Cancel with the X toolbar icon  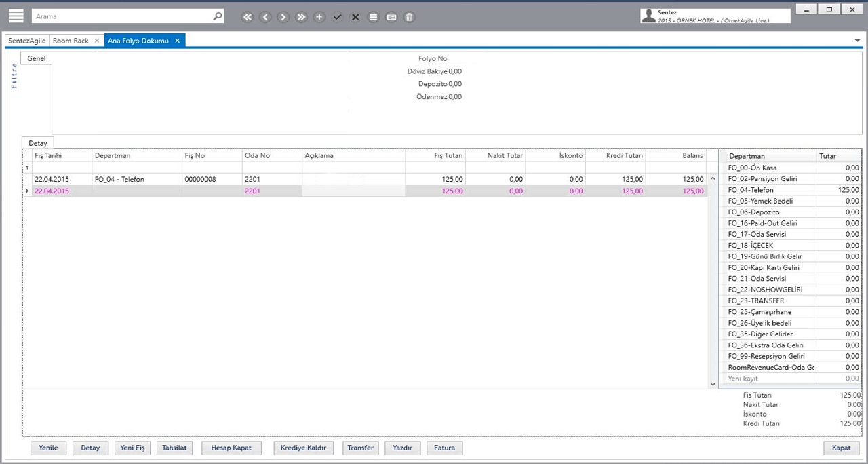pyautogui.click(x=355, y=17)
